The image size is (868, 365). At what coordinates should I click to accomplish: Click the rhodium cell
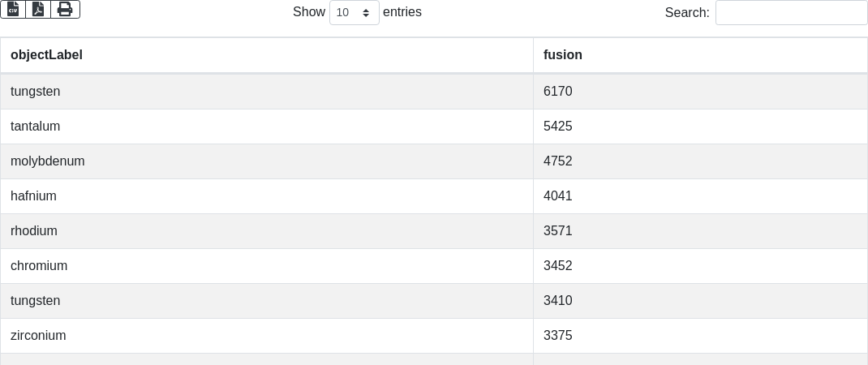pos(34,231)
